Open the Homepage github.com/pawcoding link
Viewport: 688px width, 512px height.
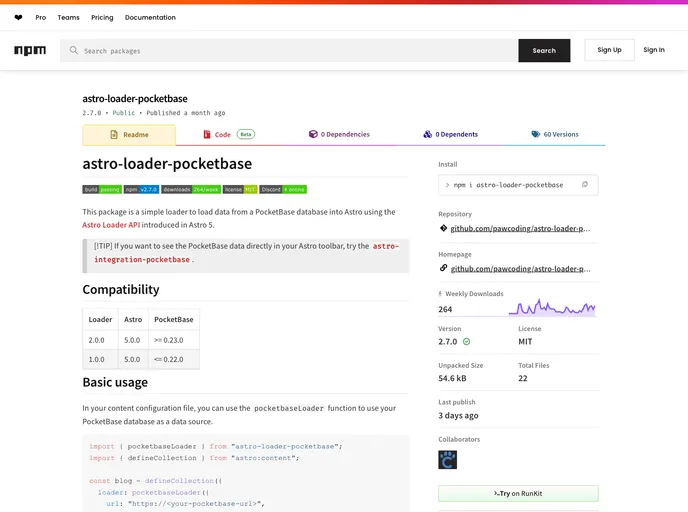point(520,269)
